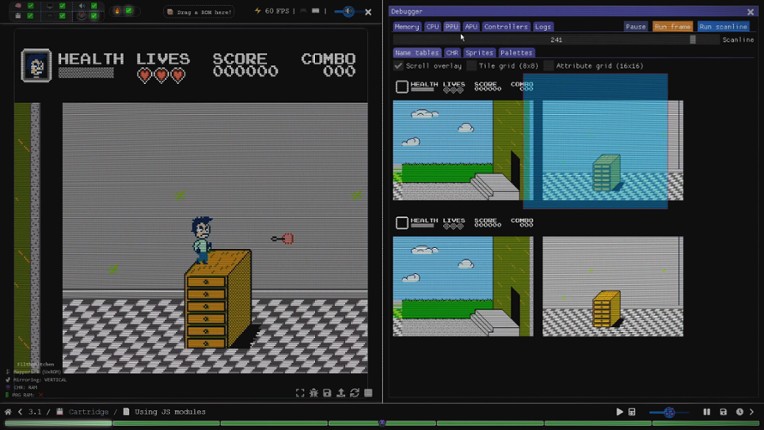Click the keyboard icon next to FPS

(315, 11)
